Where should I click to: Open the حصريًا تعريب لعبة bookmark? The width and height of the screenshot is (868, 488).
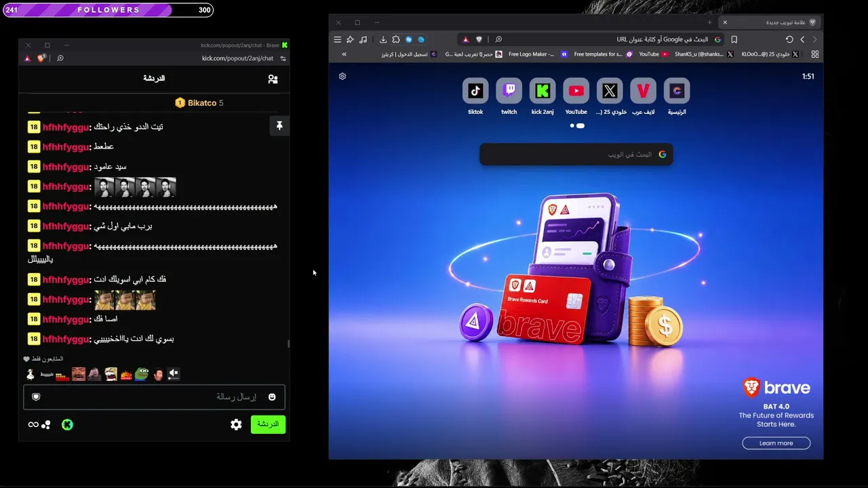(473, 54)
